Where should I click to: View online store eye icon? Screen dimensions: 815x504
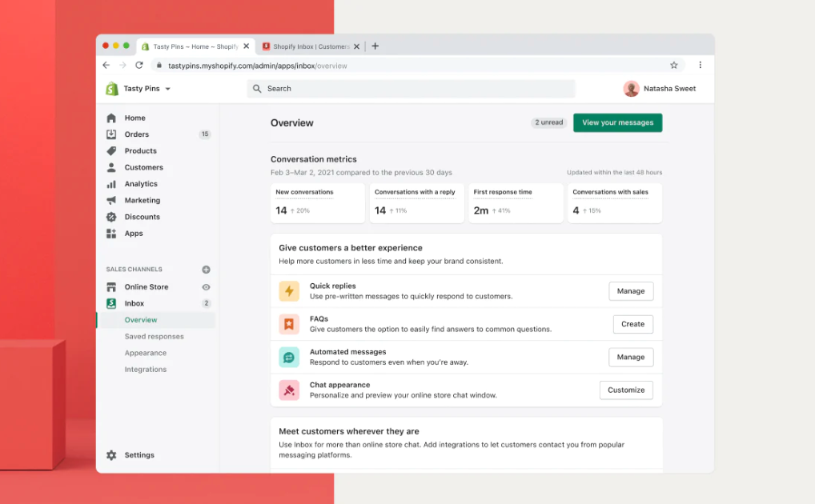coord(206,287)
